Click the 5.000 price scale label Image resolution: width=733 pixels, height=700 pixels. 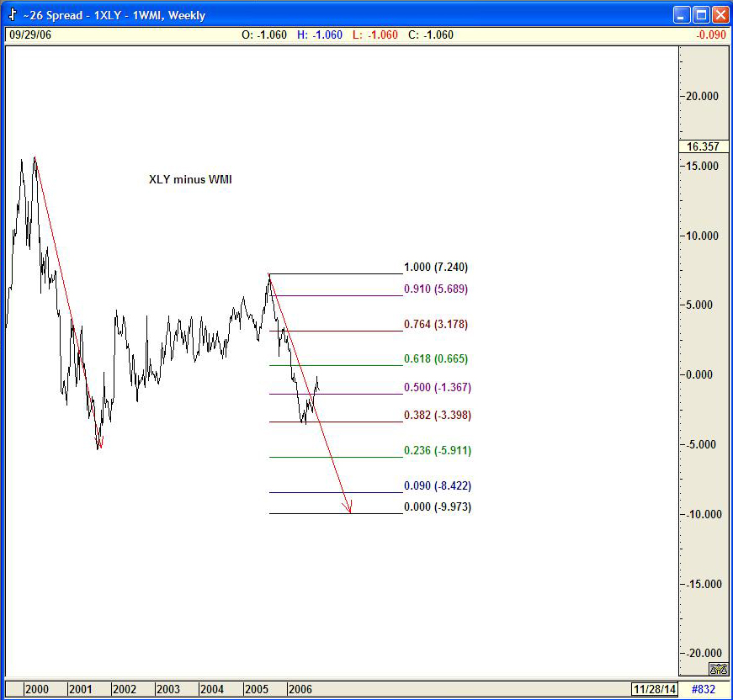[x=698, y=305]
